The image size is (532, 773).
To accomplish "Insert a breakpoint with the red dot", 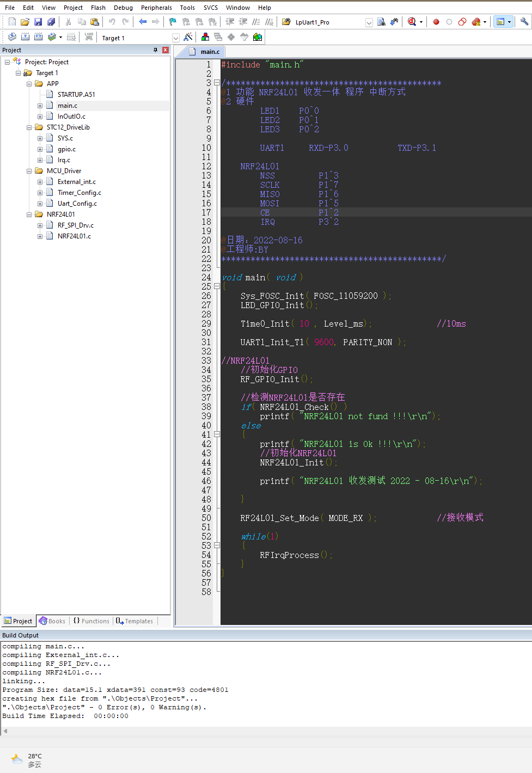I will pos(436,22).
